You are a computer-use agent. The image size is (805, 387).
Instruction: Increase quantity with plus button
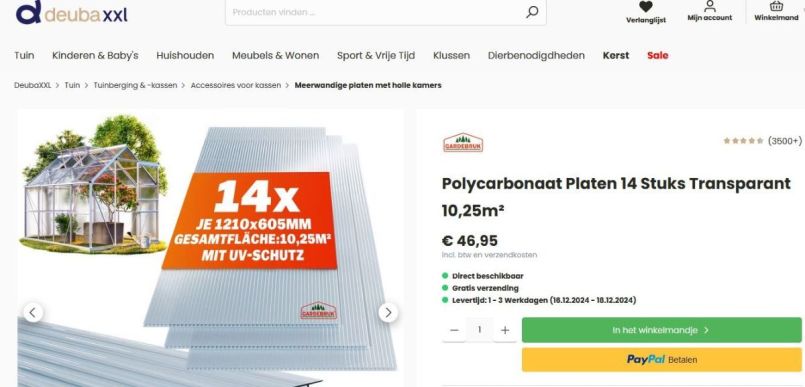point(505,330)
